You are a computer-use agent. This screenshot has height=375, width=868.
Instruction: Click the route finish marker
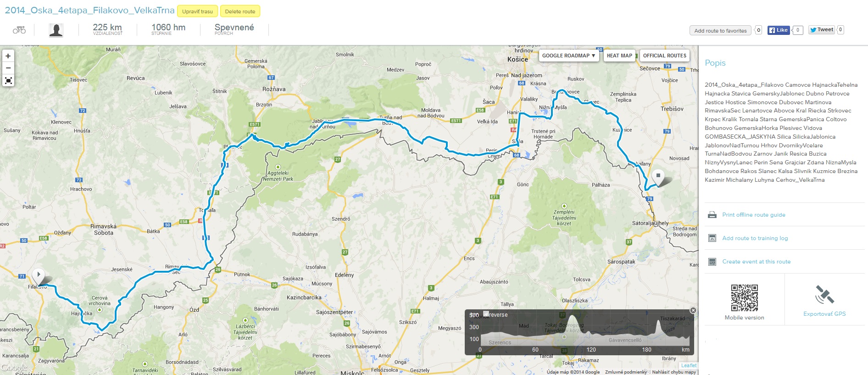[658, 178]
